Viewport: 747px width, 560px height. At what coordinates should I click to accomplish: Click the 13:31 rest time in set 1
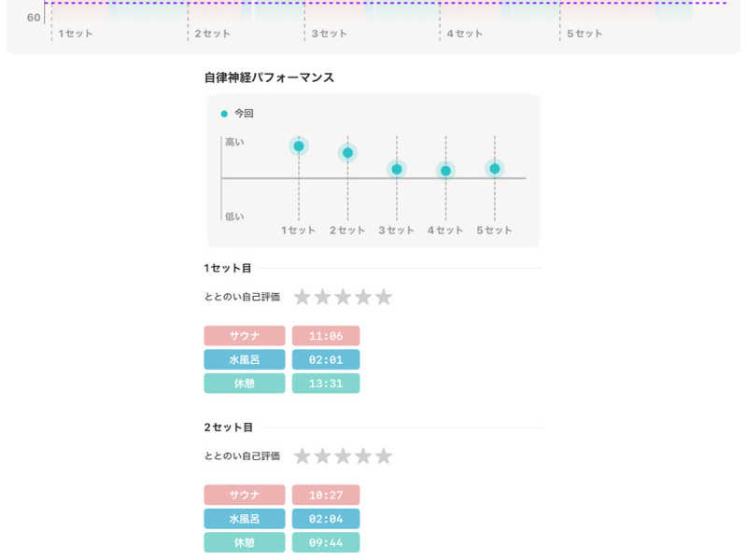[325, 384]
